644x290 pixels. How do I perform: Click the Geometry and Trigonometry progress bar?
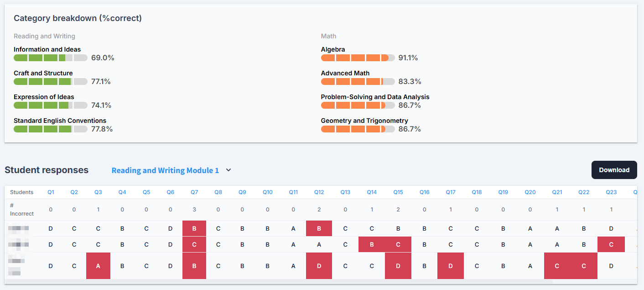[x=358, y=129]
